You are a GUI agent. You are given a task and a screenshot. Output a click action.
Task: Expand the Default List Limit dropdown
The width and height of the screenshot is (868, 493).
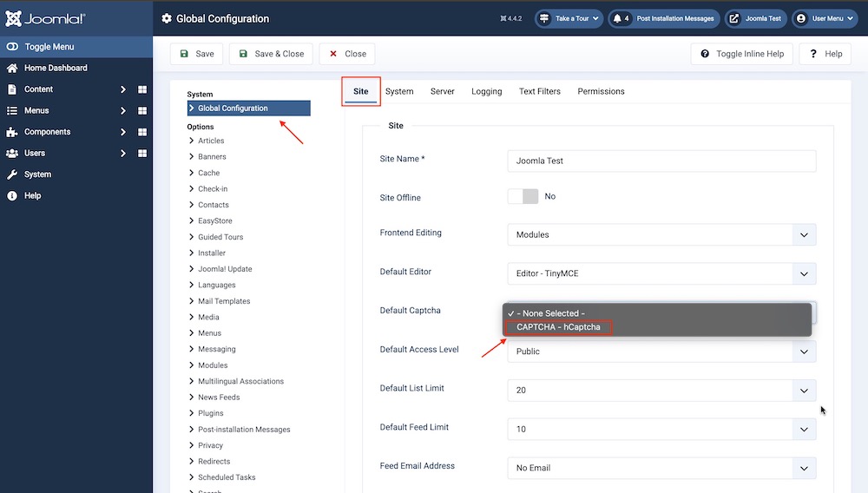pyautogui.click(x=661, y=391)
